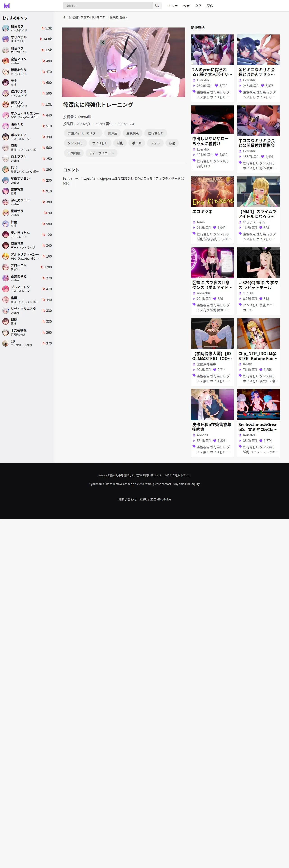The width and height of the screenshot is (289, 868).
Task: Click the 紲星あかり avatar icon
Action: (x=6, y=72)
